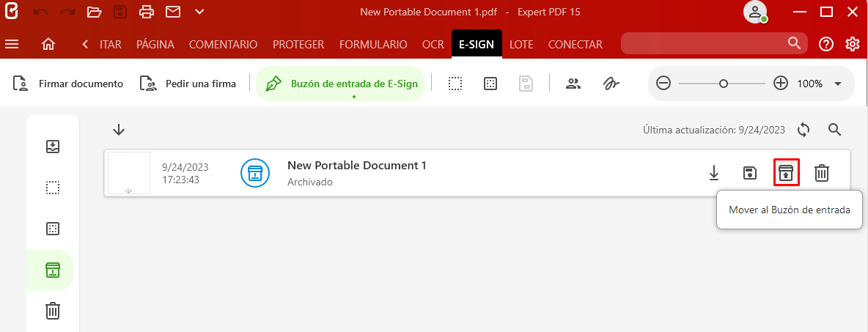
Task: Switch to the COMENTARIO tab
Action: [223, 44]
